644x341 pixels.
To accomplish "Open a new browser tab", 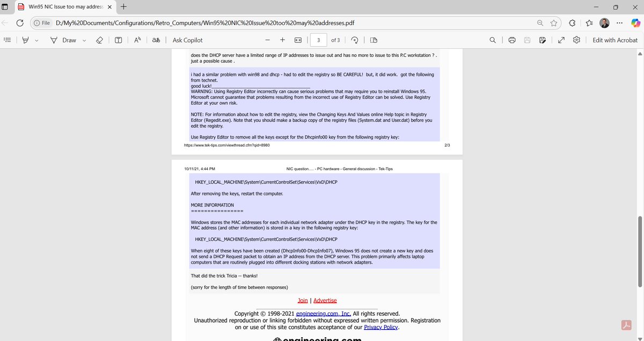I will (x=123, y=7).
